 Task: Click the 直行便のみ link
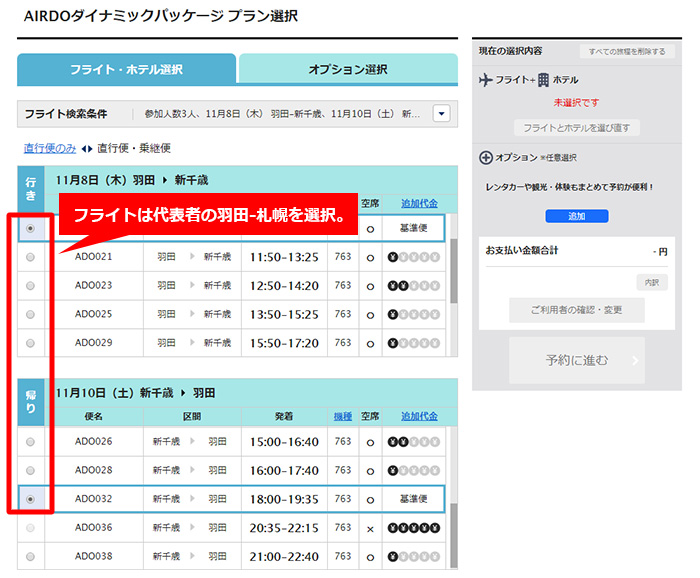[50, 148]
